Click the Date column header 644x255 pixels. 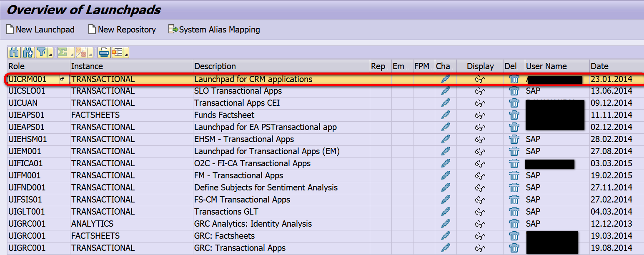(599, 66)
